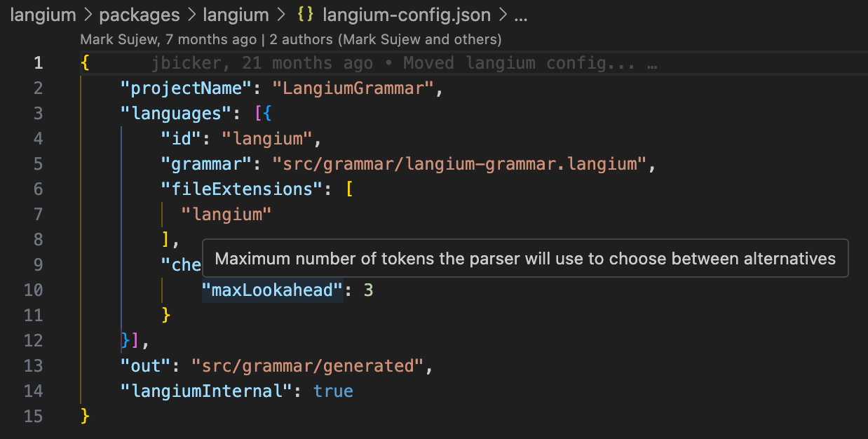Select the langiumInternal value true
Viewport: 868px width, 439px height.
[x=333, y=391]
